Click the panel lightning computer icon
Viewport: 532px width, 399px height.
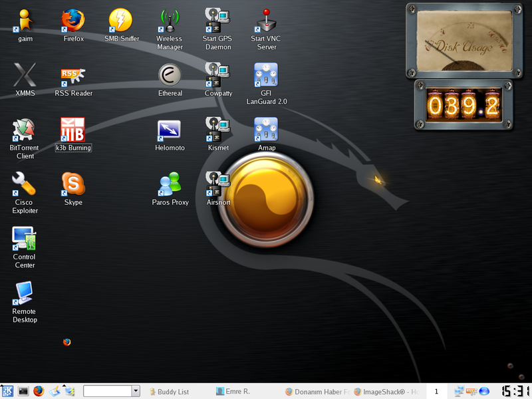tap(70, 391)
